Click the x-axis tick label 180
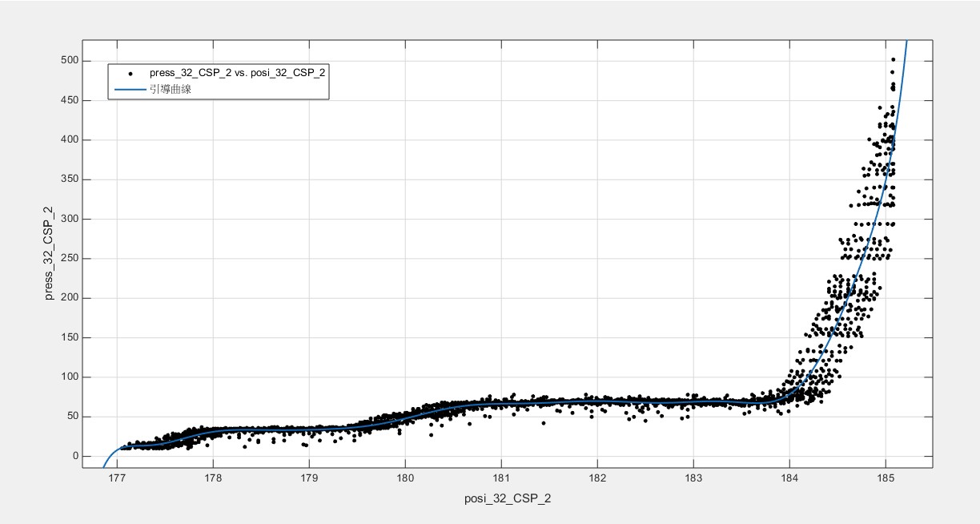The image size is (980, 524). pos(405,479)
